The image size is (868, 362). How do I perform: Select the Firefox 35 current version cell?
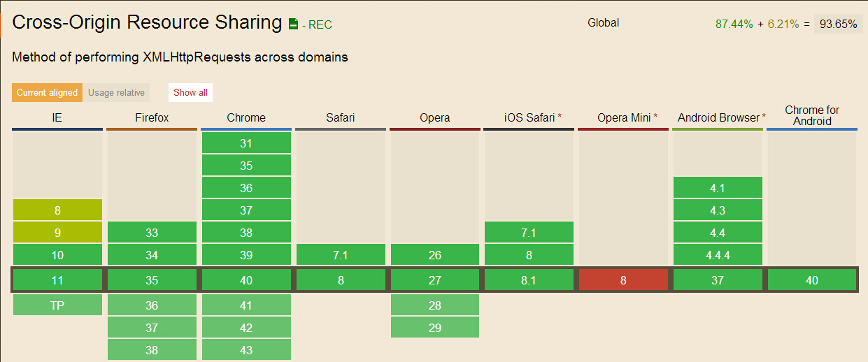pyautogui.click(x=152, y=280)
